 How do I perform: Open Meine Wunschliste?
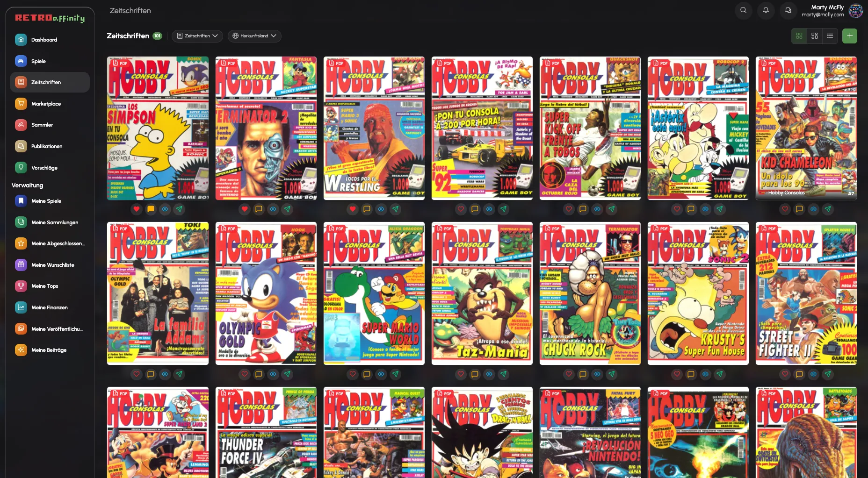50,265
